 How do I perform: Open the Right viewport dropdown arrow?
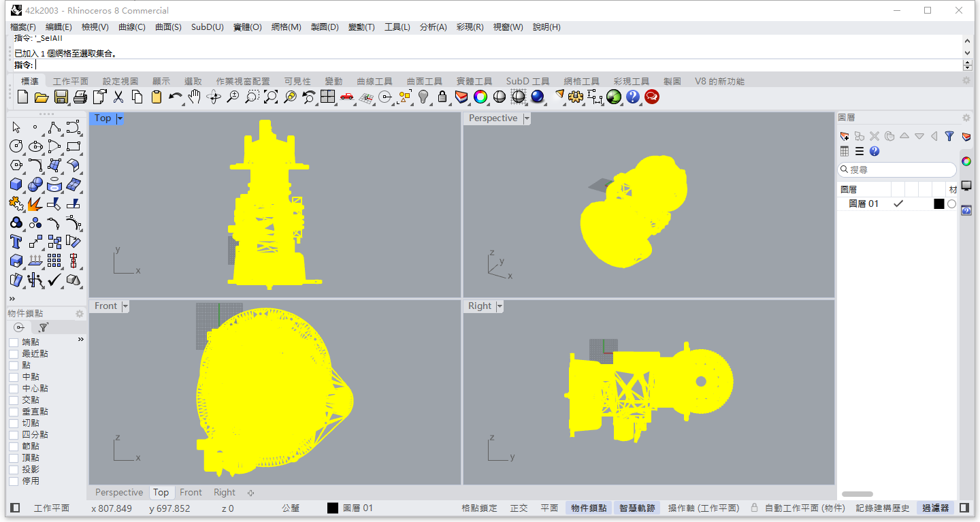(500, 306)
